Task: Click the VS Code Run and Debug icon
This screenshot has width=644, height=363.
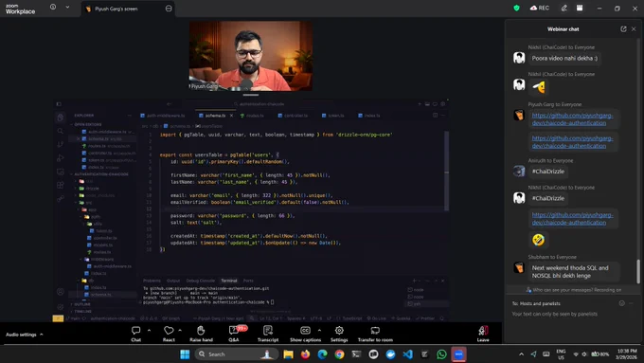Action: [61, 158]
